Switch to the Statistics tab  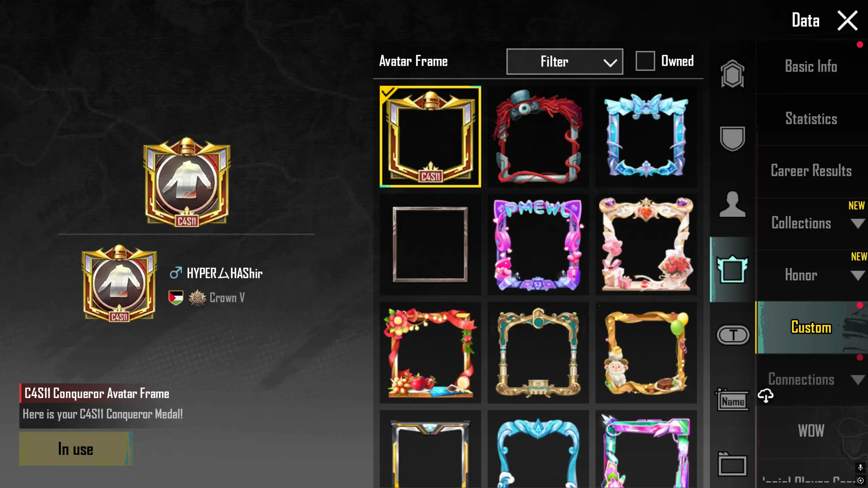(x=811, y=119)
